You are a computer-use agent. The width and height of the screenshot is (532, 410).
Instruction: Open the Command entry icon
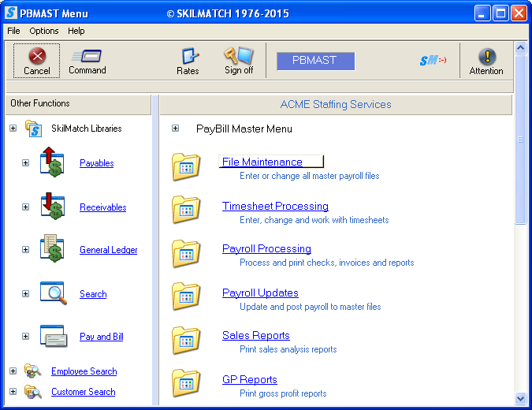pos(87,56)
